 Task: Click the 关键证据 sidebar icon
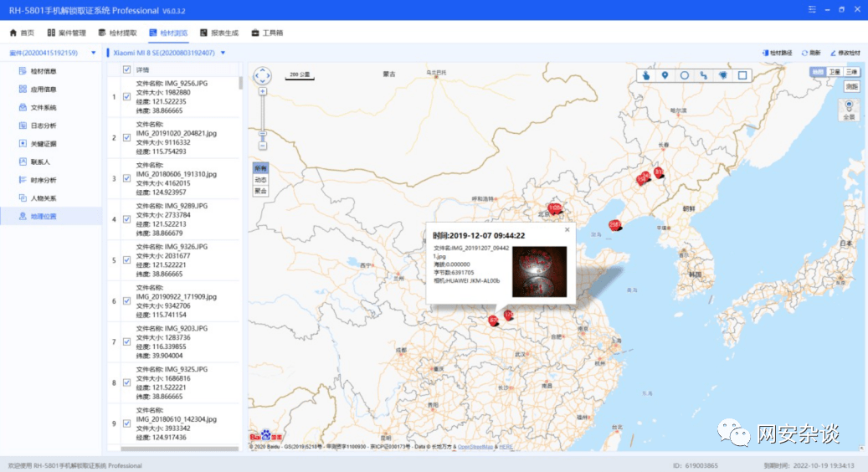click(23, 143)
